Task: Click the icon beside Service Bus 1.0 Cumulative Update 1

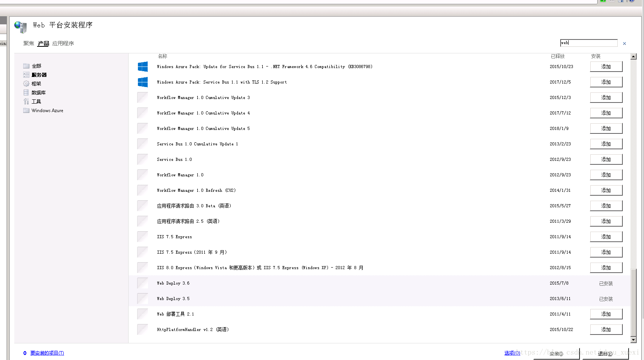Action: point(143,144)
